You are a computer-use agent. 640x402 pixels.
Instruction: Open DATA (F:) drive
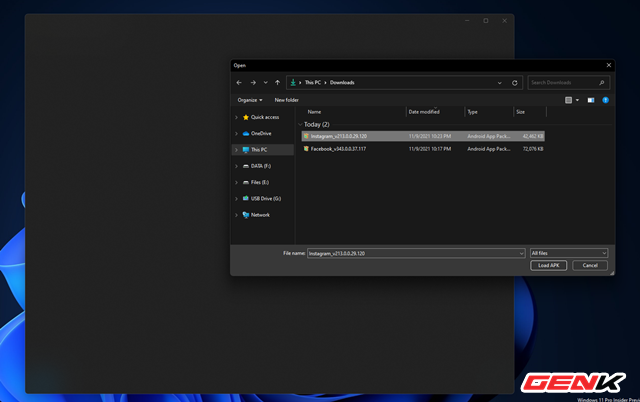[260, 166]
